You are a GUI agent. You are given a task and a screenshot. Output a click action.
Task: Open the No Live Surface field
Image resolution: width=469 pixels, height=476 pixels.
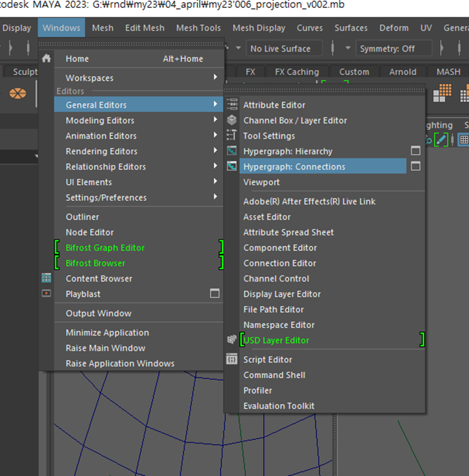pos(284,48)
